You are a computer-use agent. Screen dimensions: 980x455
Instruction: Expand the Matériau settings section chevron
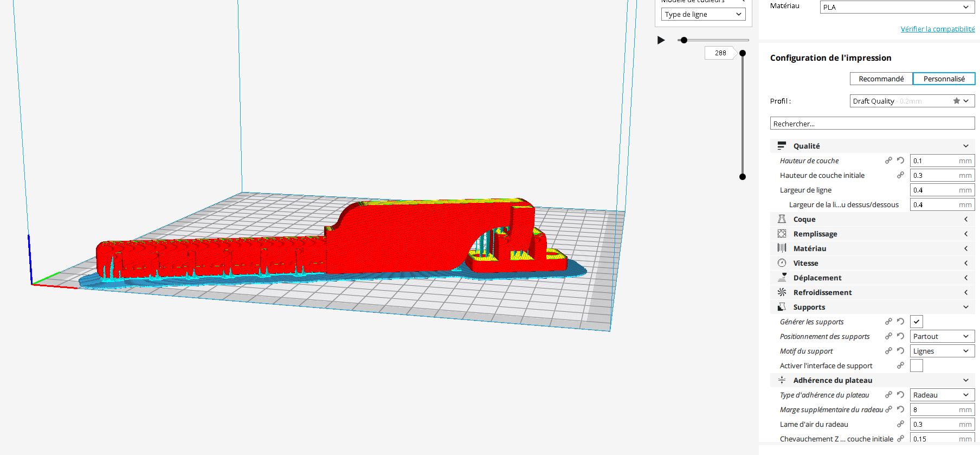tap(966, 248)
